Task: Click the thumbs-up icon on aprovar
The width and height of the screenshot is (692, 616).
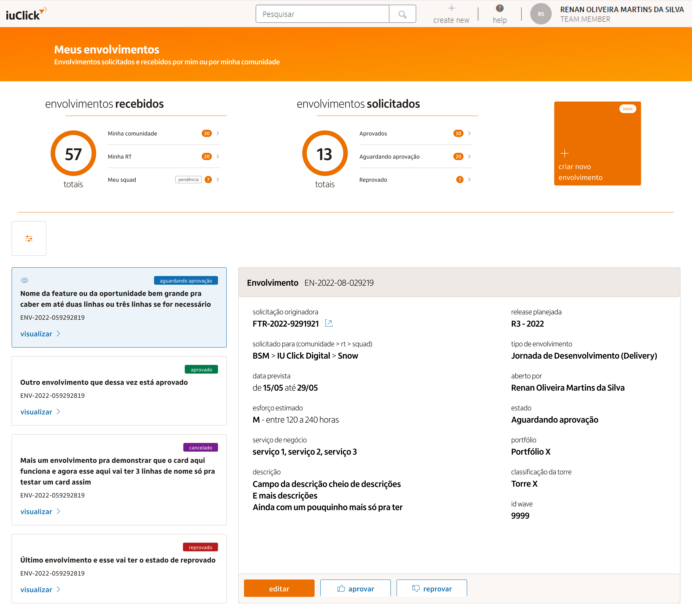Action: pyautogui.click(x=341, y=589)
